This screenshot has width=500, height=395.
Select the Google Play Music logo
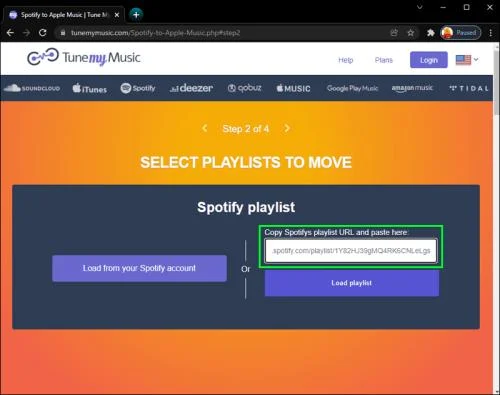[x=352, y=88]
